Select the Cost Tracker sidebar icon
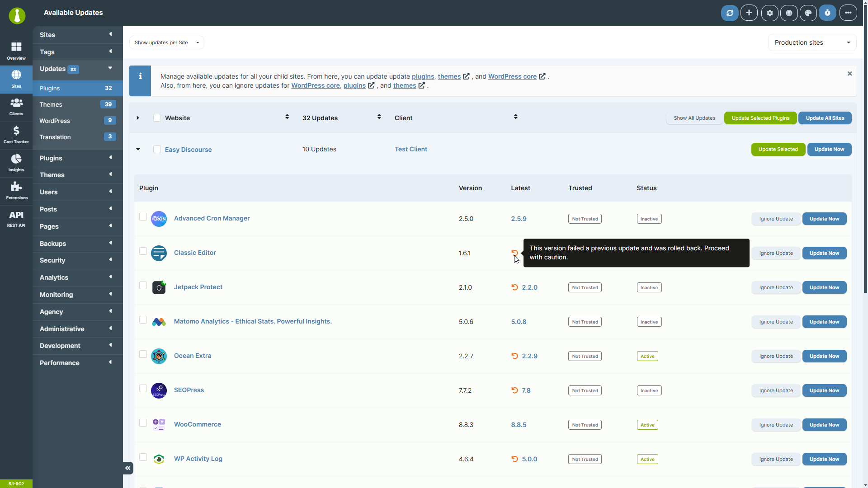 coord(16,135)
